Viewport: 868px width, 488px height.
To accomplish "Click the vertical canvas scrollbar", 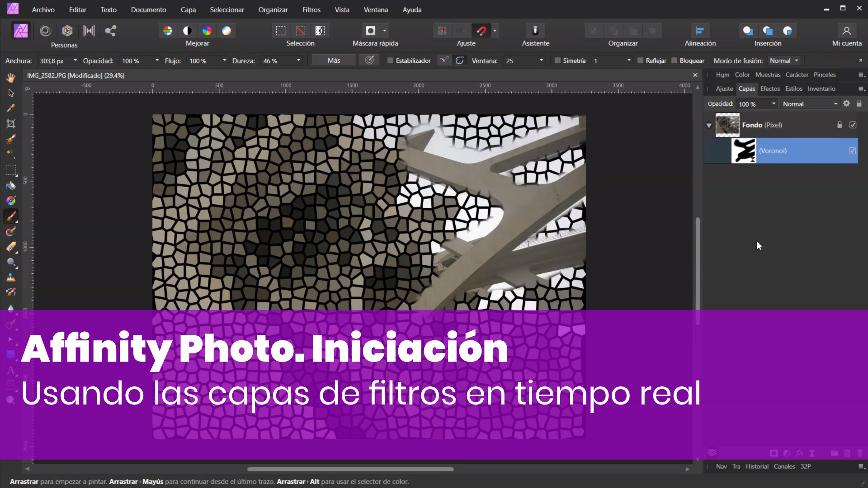I will click(698, 271).
